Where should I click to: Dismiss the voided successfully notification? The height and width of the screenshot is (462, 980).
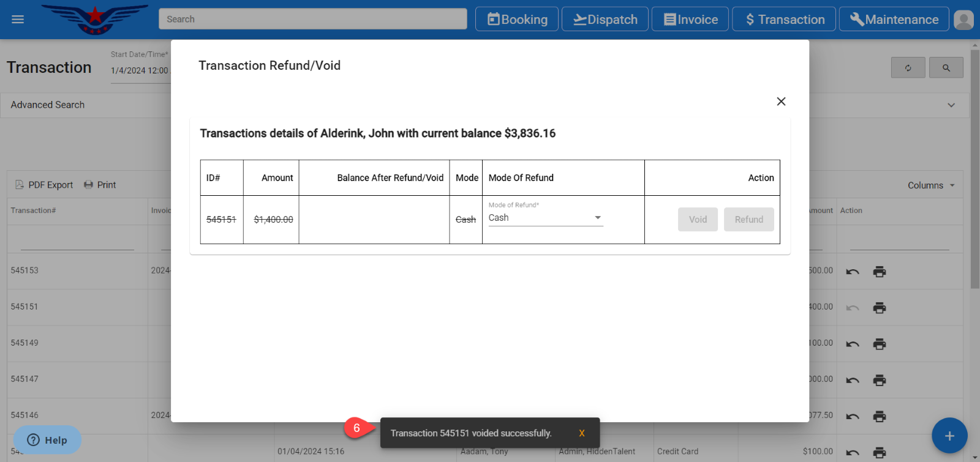click(x=581, y=433)
